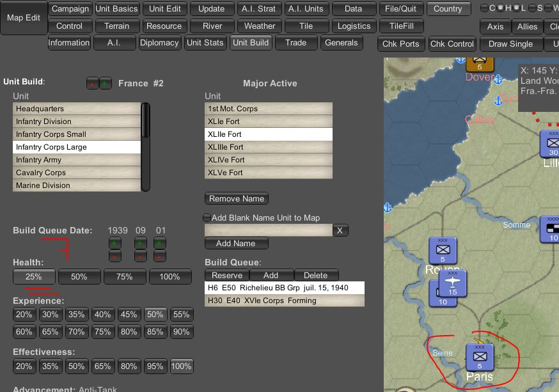Set Health to 25%
This screenshot has width=559, height=392.
pyautogui.click(x=34, y=277)
